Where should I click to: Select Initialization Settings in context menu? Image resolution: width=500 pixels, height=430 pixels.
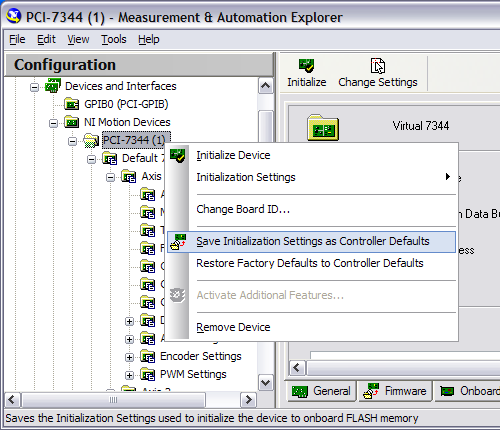point(311,177)
